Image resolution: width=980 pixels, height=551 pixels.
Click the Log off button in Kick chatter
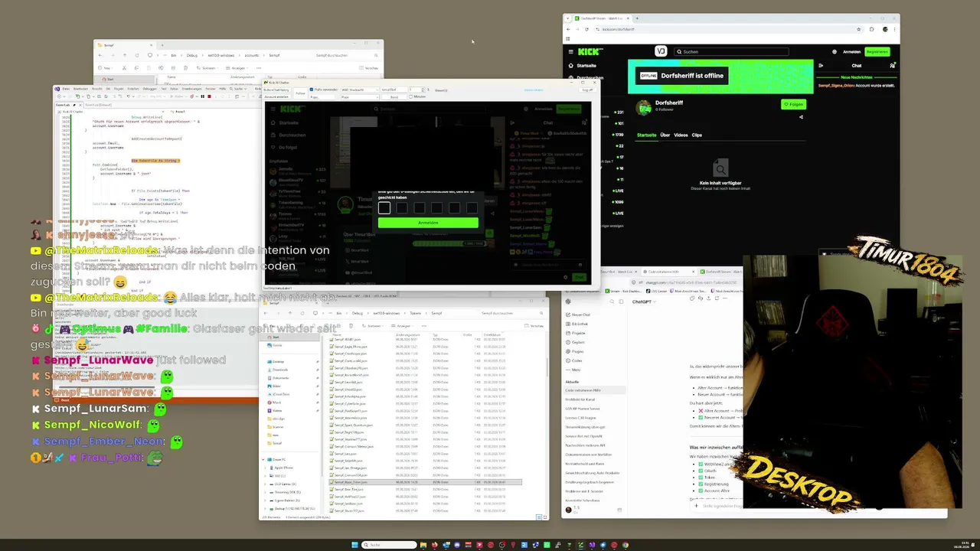[x=587, y=90]
